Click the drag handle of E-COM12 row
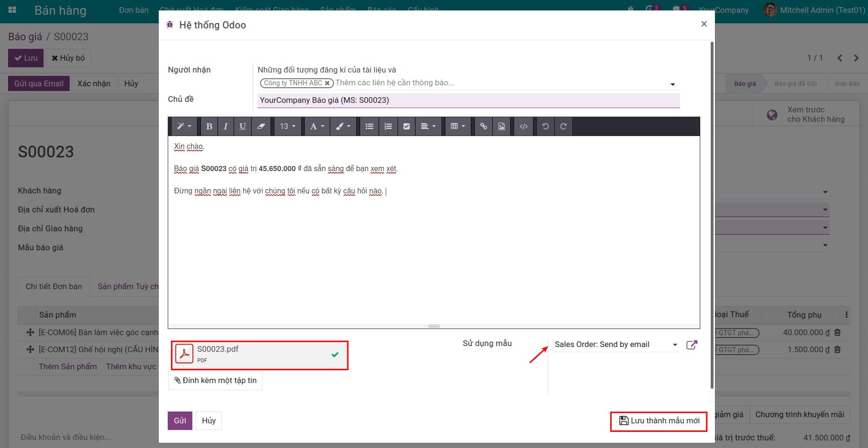 point(30,349)
